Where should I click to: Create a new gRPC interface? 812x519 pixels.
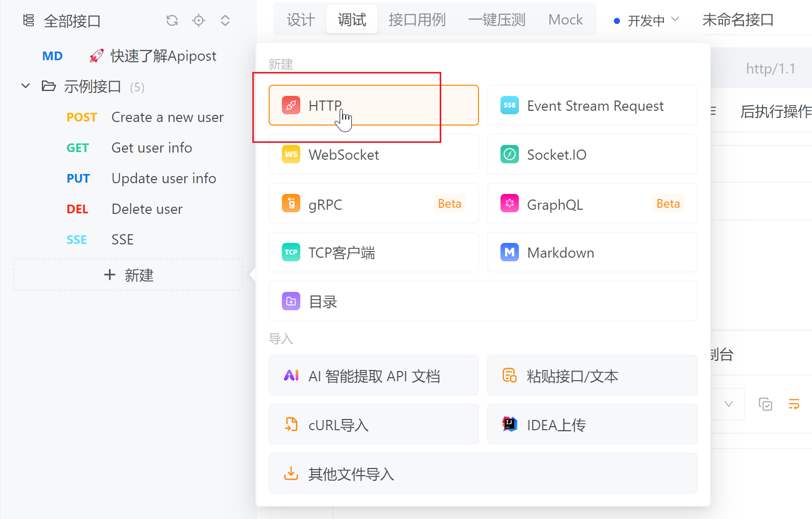coord(374,203)
